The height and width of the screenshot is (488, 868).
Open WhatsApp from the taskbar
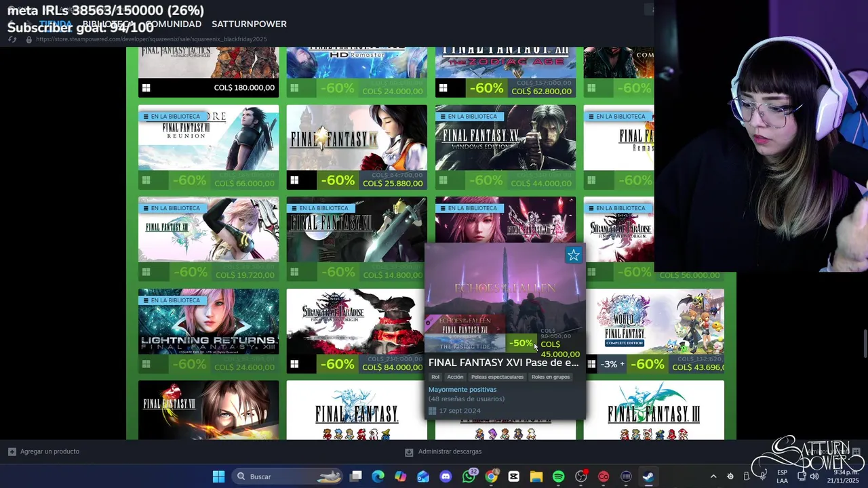[469, 476]
